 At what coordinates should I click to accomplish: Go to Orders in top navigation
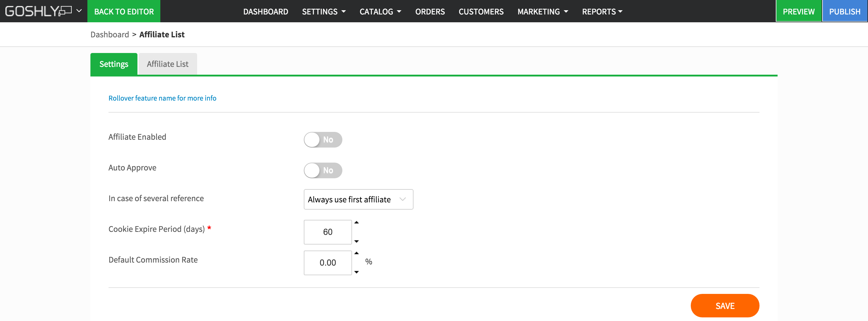[x=429, y=11]
